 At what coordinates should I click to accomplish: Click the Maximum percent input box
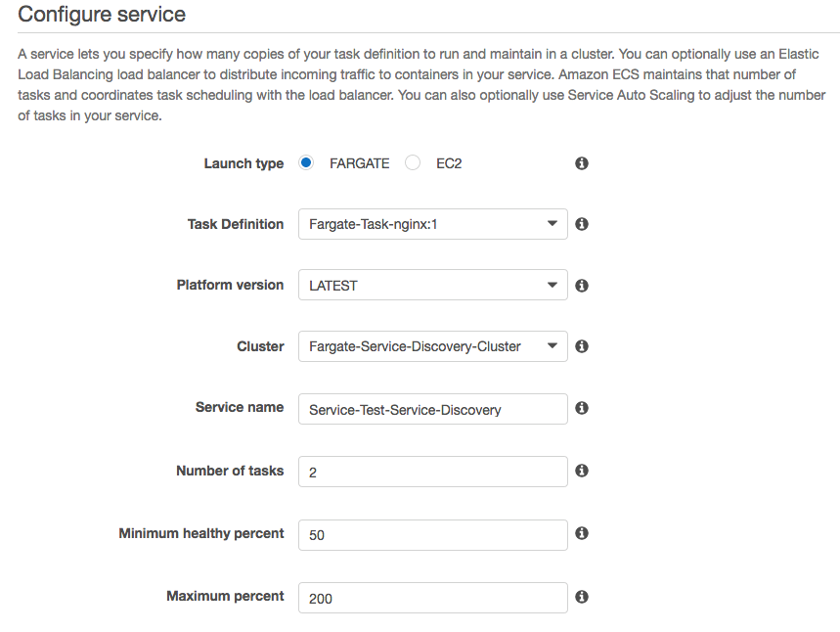(433, 598)
